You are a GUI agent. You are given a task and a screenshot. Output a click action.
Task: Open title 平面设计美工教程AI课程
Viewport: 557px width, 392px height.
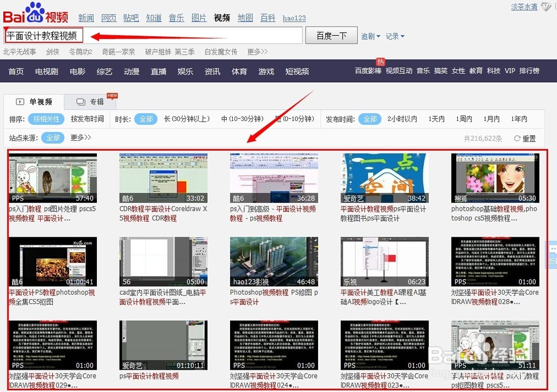[x=383, y=297]
